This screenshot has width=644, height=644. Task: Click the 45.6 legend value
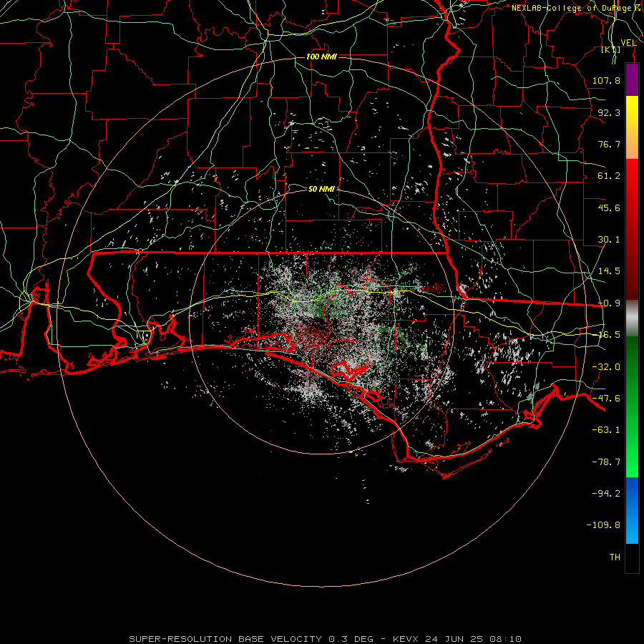[x=609, y=208]
